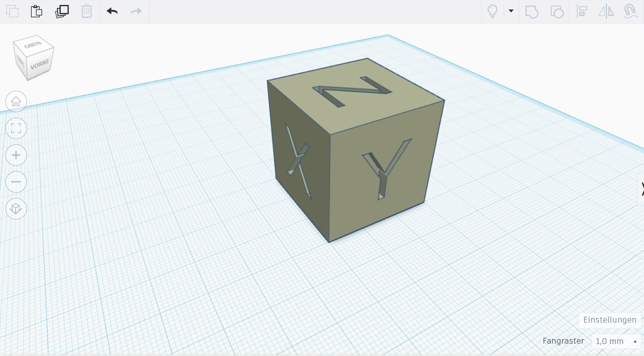Open Einstellungen grid settings
The image size is (644, 356).
(x=610, y=320)
